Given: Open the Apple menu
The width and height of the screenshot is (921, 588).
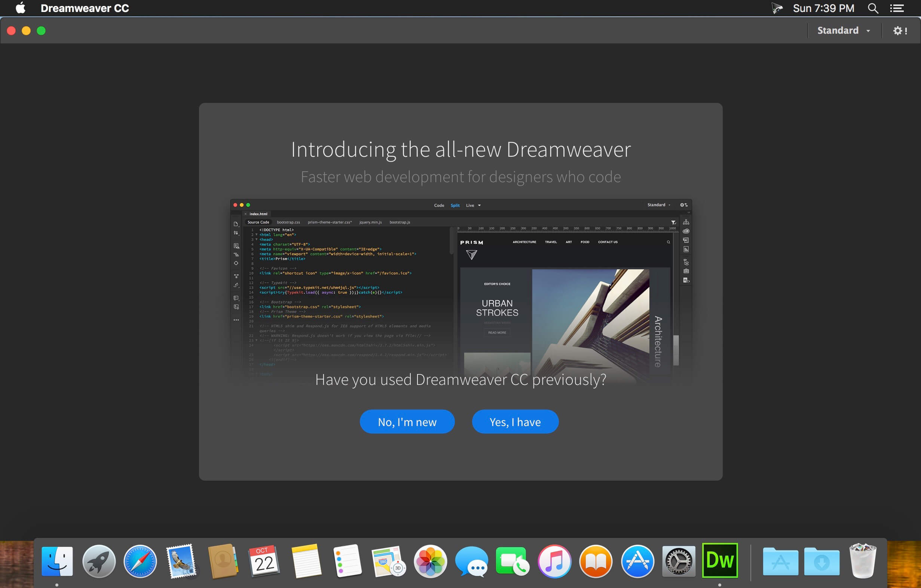Looking at the screenshot, I should pos(20,8).
